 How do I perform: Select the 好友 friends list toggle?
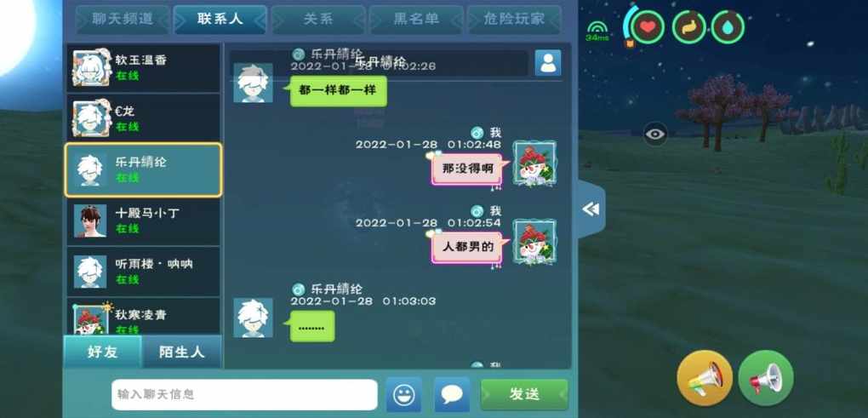(103, 352)
